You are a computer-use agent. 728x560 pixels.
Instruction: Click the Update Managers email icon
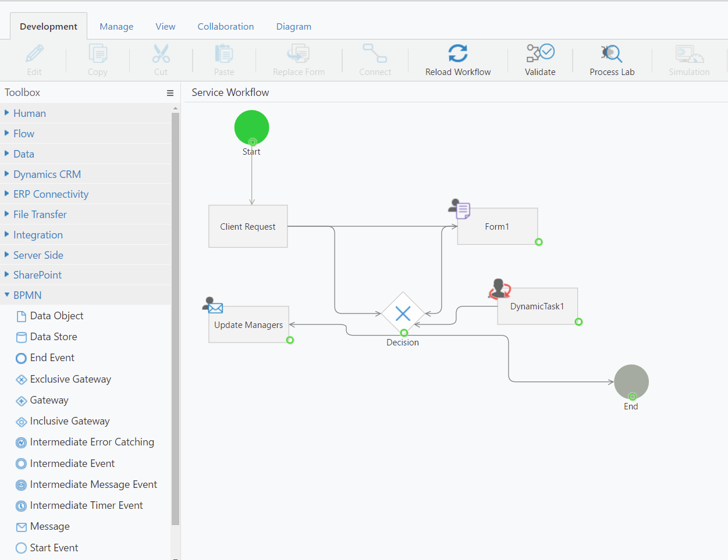coord(212,305)
